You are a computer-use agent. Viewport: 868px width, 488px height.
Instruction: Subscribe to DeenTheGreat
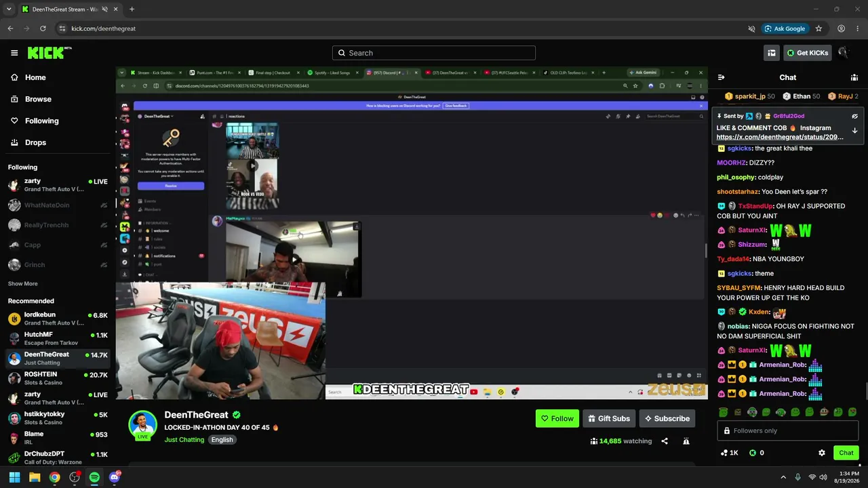tap(667, 419)
